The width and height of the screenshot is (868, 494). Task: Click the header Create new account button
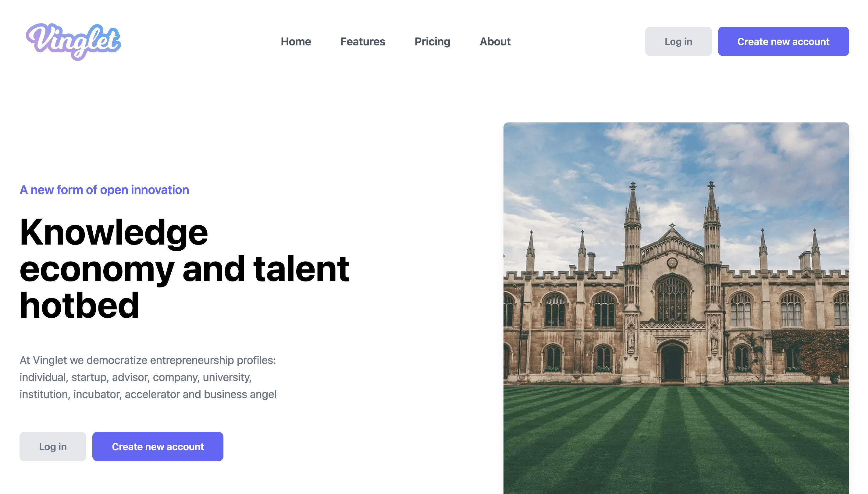point(783,41)
